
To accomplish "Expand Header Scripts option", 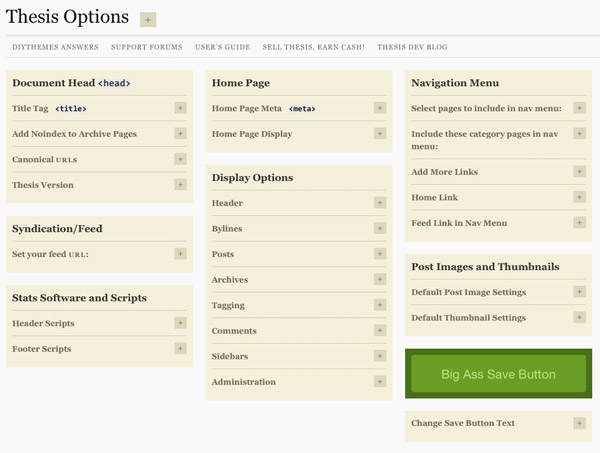I will coord(180,323).
